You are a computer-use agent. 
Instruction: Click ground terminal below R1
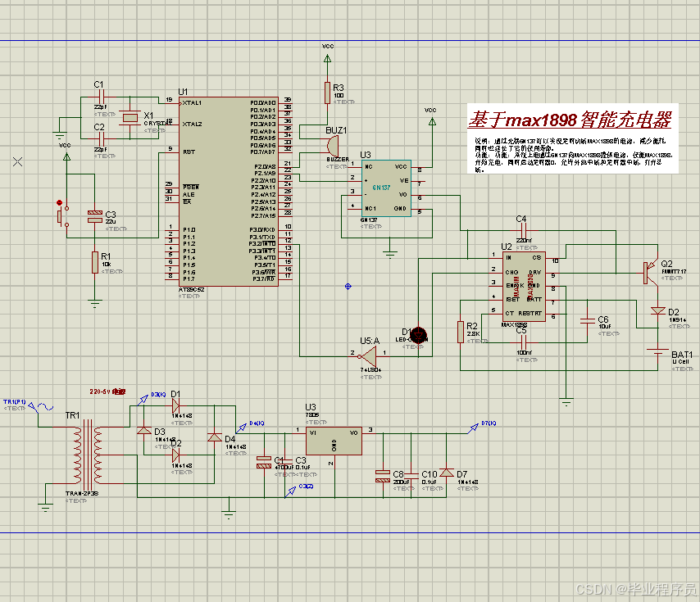point(94,305)
